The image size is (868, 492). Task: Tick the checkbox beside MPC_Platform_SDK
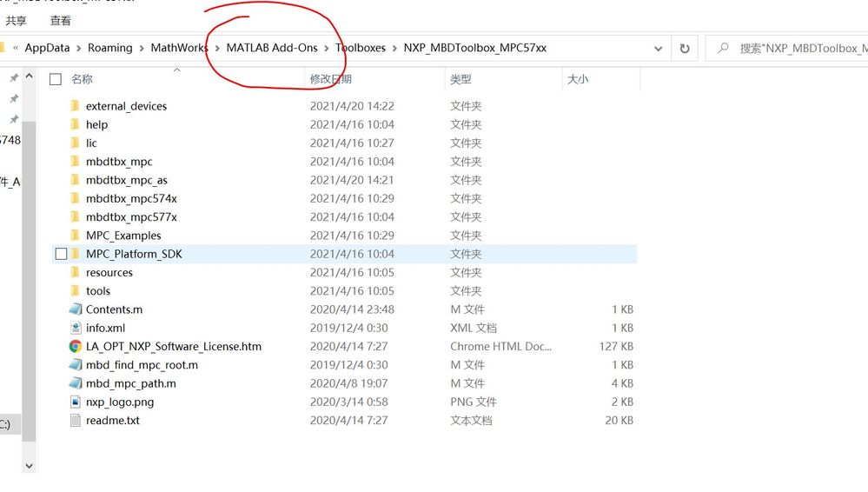(61, 254)
